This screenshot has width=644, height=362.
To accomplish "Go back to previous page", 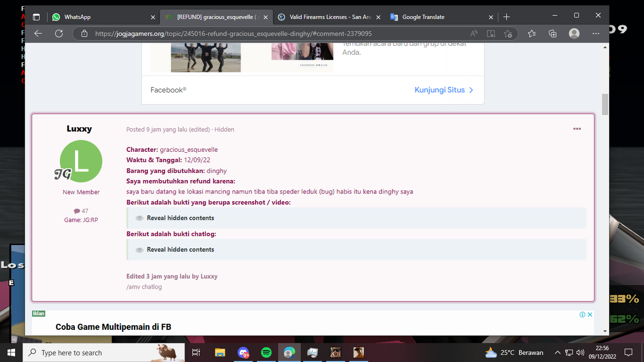I will [38, 34].
